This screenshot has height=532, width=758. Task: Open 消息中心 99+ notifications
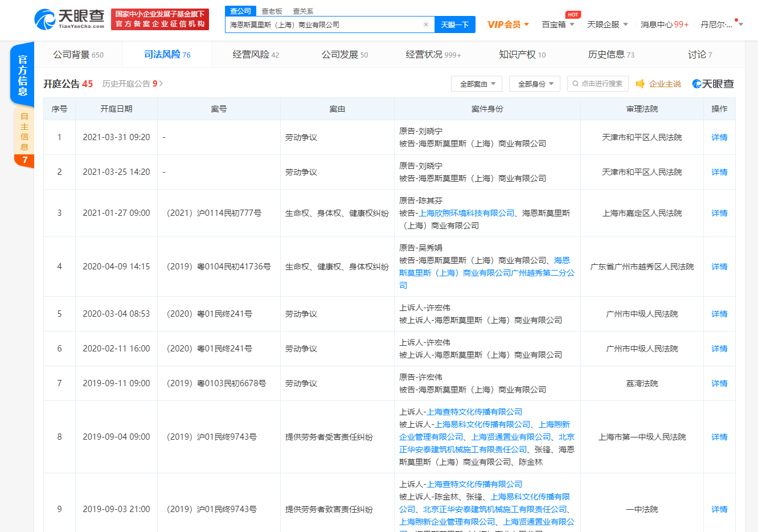pyautogui.click(x=665, y=24)
